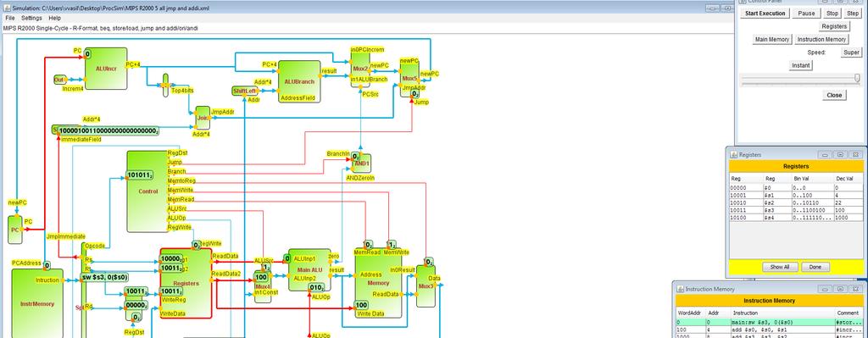Click the InstrMemory component block
Viewport: 868px width, 338px height.
click(37, 304)
